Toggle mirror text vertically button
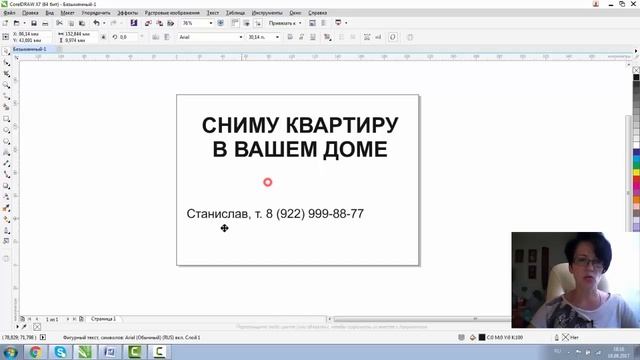This screenshot has height=360, width=640. pyautogui.click(x=167, y=37)
